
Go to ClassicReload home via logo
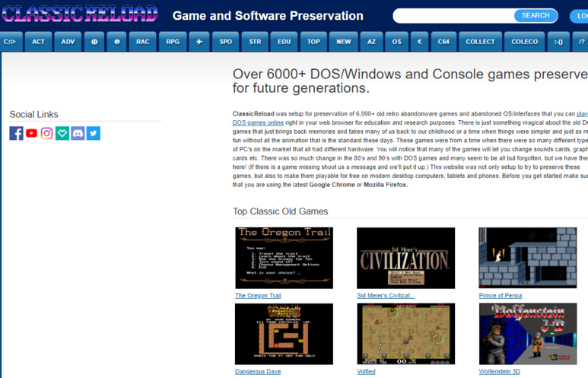pos(80,14)
